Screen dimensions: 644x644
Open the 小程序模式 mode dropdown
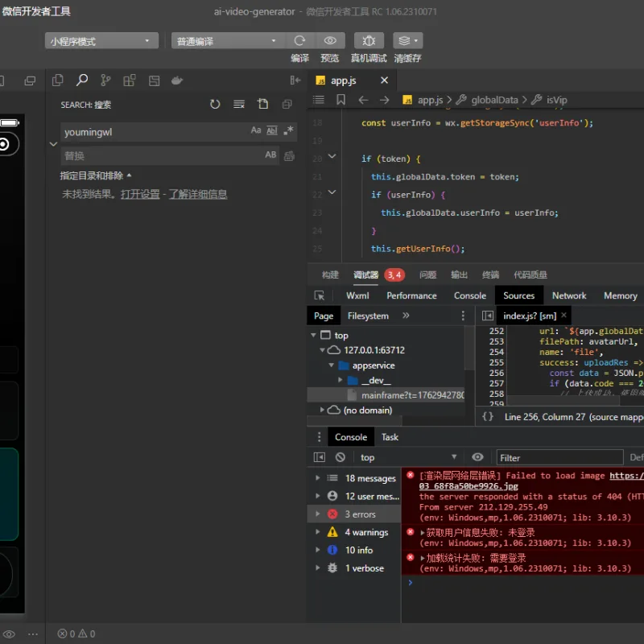point(101,41)
